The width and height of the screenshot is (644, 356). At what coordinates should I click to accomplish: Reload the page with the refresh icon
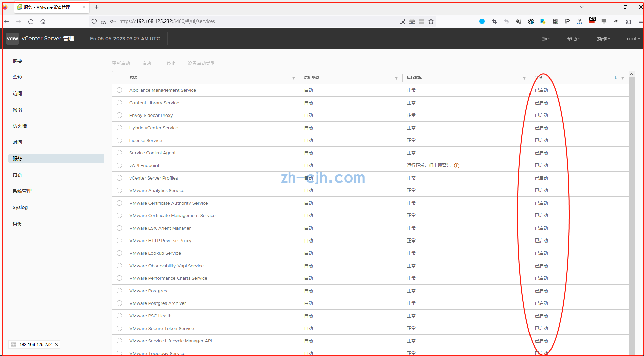pos(31,21)
